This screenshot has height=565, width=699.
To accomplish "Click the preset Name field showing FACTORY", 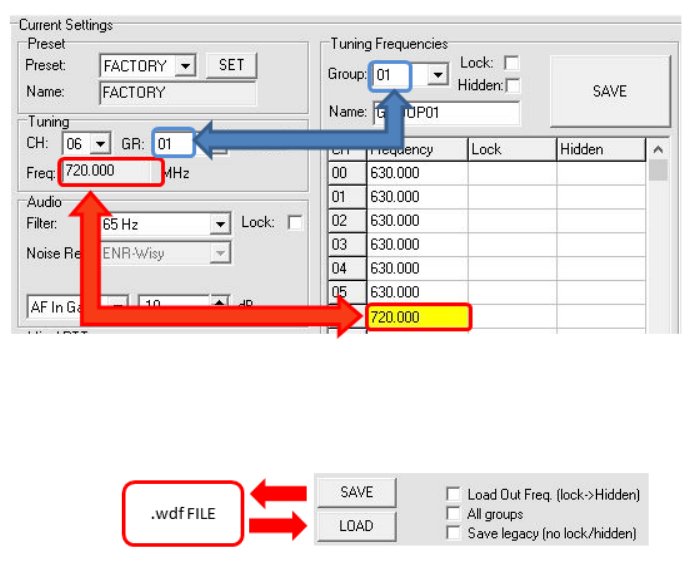I will [178, 92].
